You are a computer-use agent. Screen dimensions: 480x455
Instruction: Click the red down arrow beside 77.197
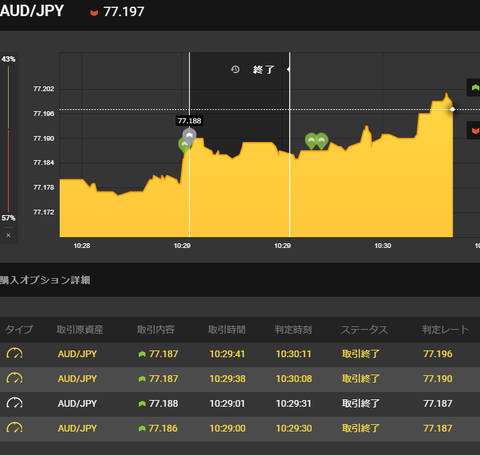(x=94, y=13)
